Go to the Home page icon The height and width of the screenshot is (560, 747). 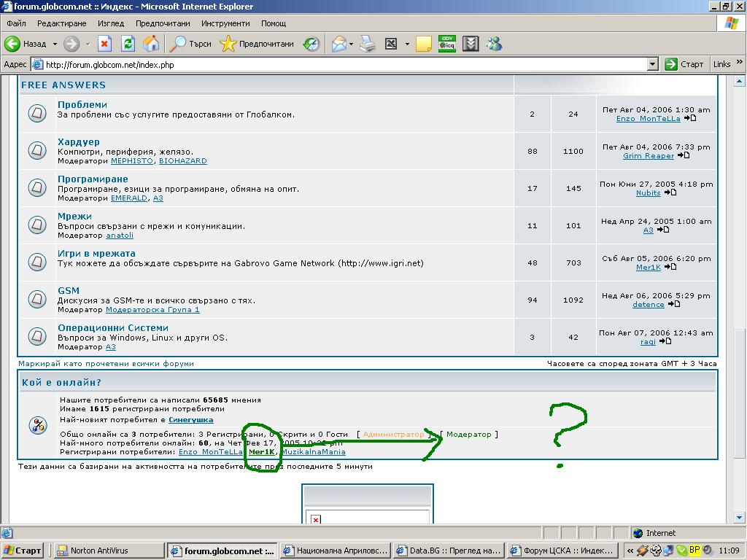tap(151, 44)
